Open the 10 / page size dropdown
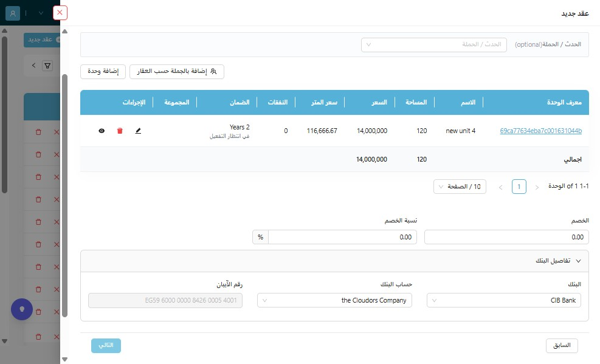The image size is (600, 364). 460,187
